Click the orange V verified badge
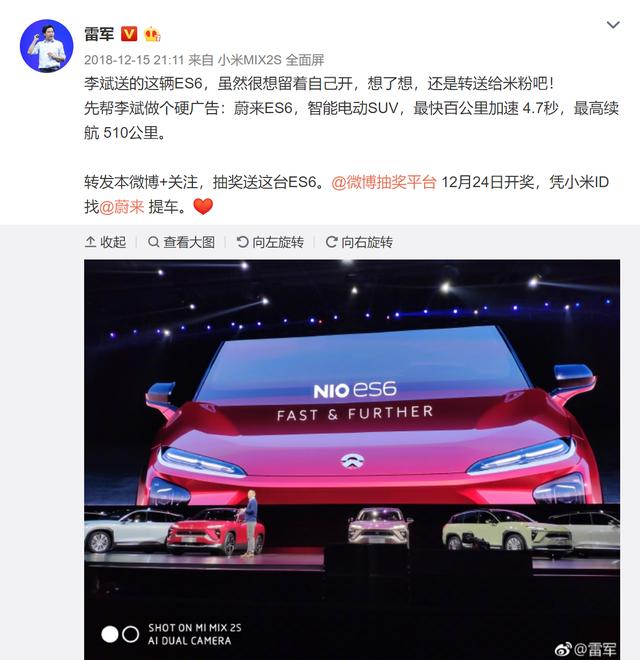Viewport: 640px width, 660px height. (129, 34)
